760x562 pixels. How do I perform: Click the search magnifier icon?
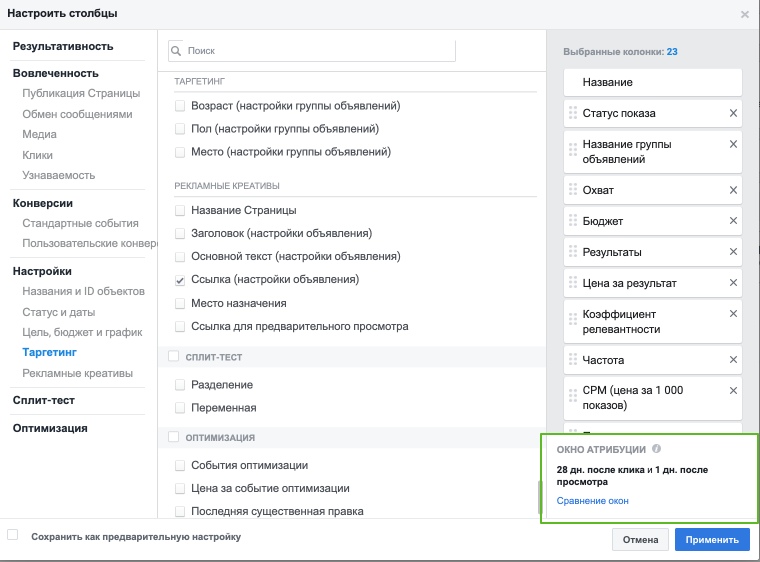pos(176,50)
